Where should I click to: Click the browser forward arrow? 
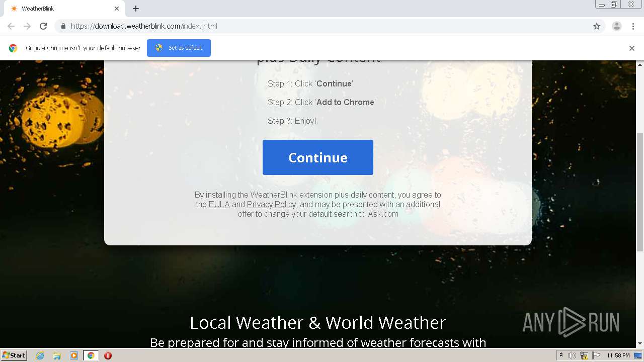coord(27,26)
